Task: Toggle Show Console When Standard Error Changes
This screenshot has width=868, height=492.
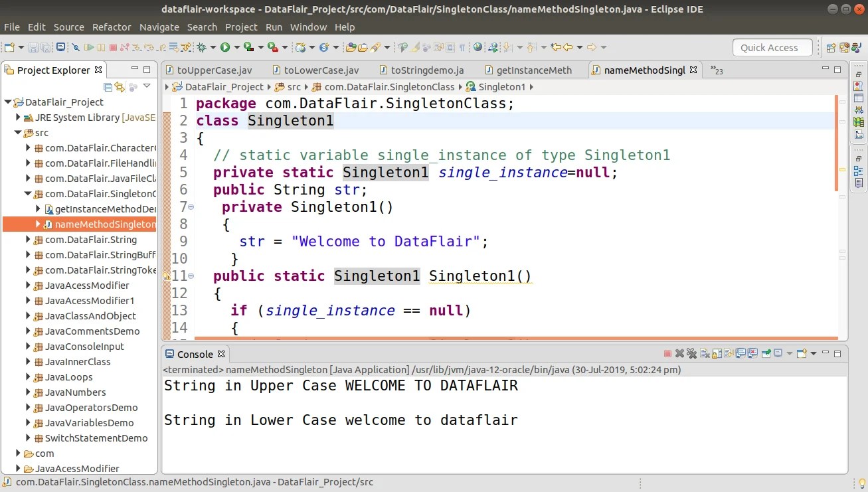Action: tap(752, 354)
